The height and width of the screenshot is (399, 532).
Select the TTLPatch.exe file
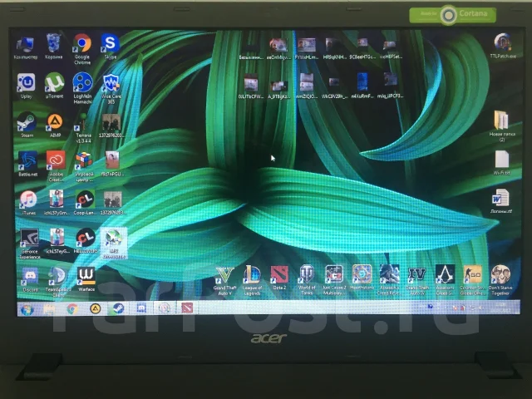(x=503, y=46)
